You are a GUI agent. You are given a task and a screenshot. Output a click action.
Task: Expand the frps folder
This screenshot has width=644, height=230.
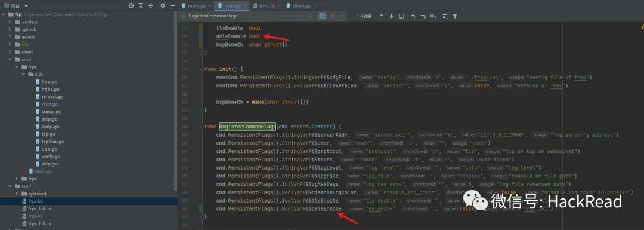click(17, 179)
